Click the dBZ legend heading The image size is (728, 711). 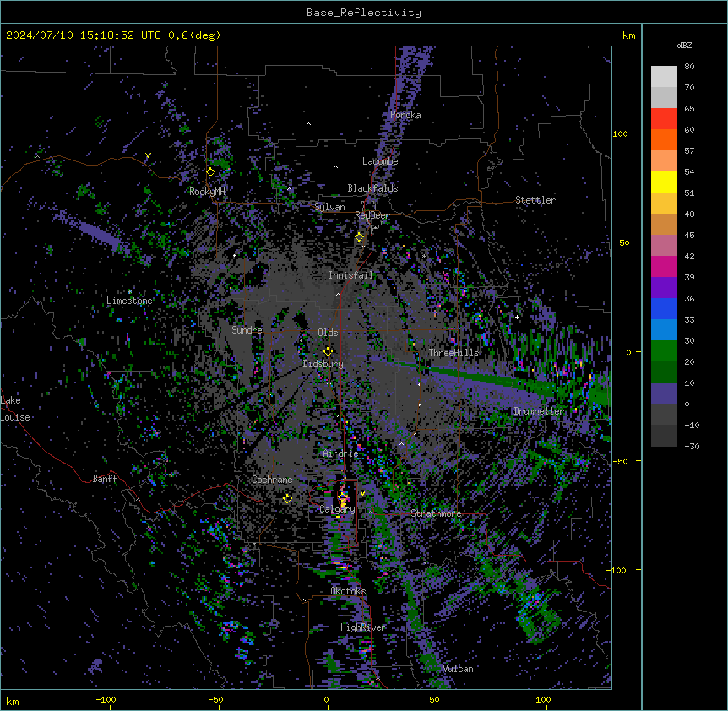[684, 46]
